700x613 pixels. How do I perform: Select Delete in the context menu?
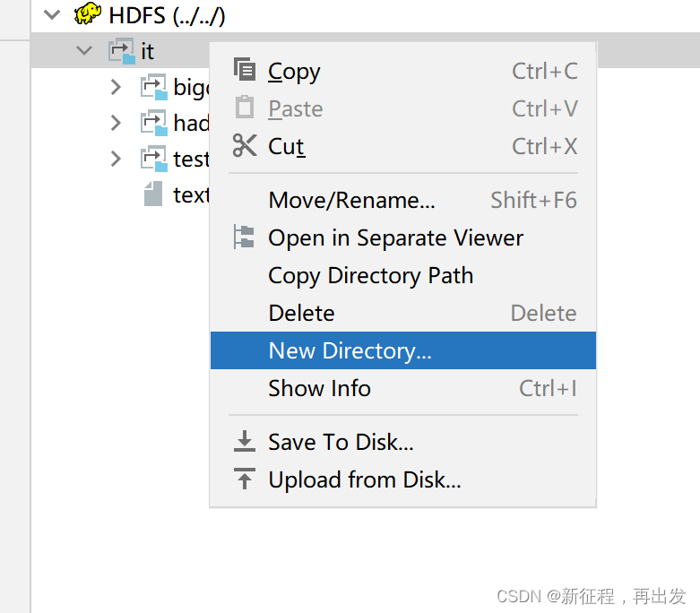pos(403,313)
